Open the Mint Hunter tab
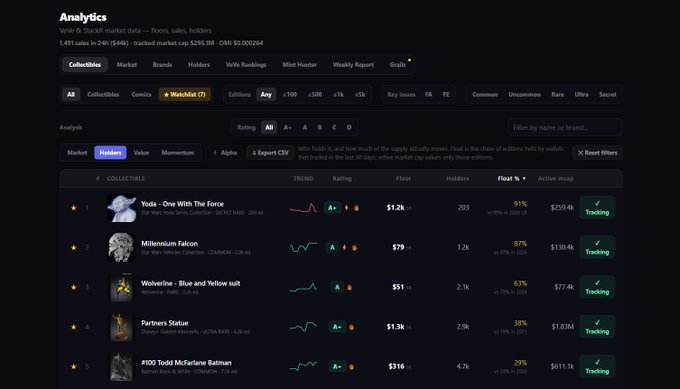 pos(300,65)
